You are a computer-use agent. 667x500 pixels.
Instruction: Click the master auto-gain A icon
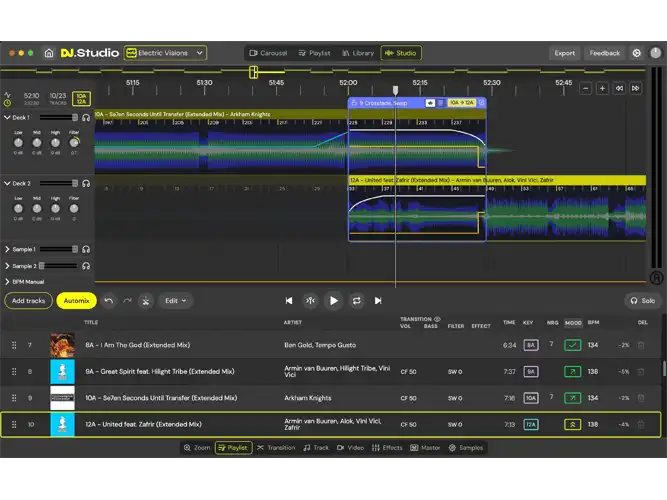(656, 278)
